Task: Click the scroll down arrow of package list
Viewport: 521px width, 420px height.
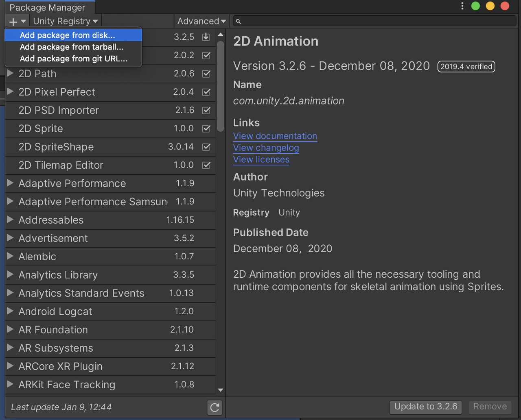Action: point(221,390)
